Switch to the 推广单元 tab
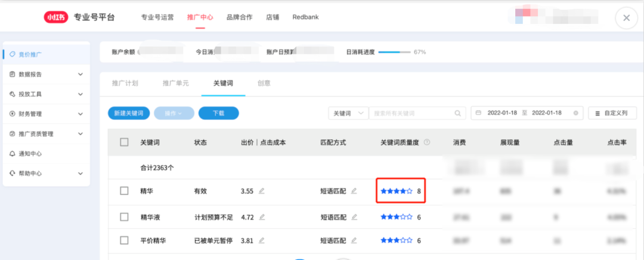The width and height of the screenshot is (644, 260). [x=175, y=83]
